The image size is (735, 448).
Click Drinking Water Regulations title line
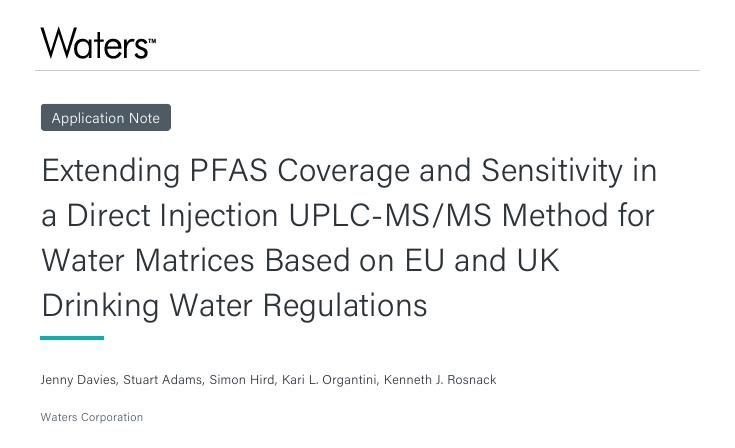234,306
